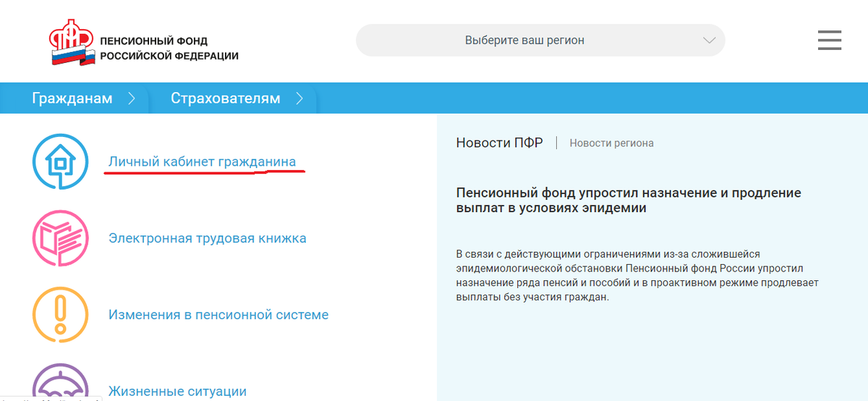868x401 pixels.
Task: Click the orange exclamation mark icon
Action: tap(61, 315)
